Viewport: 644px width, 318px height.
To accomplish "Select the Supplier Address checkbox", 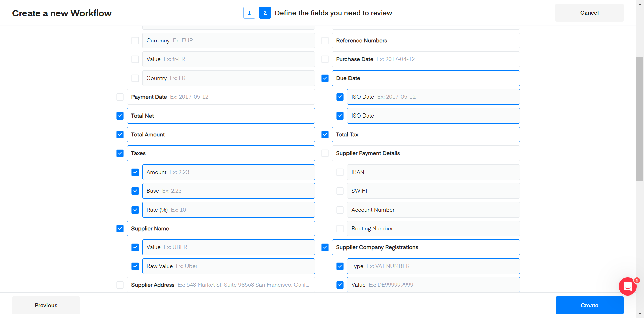I will click(x=120, y=285).
